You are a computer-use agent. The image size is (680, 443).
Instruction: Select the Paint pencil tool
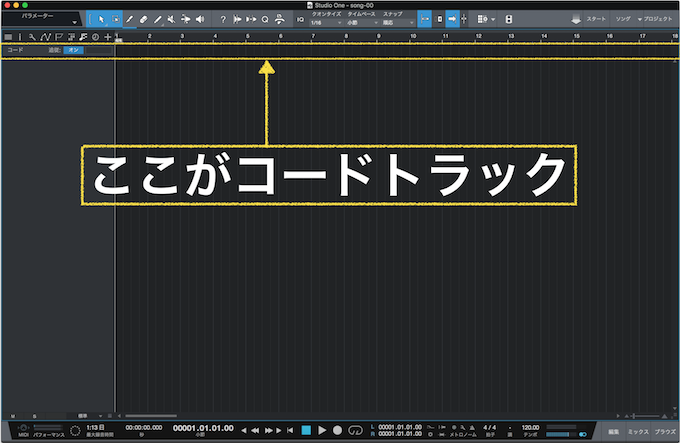(x=129, y=19)
